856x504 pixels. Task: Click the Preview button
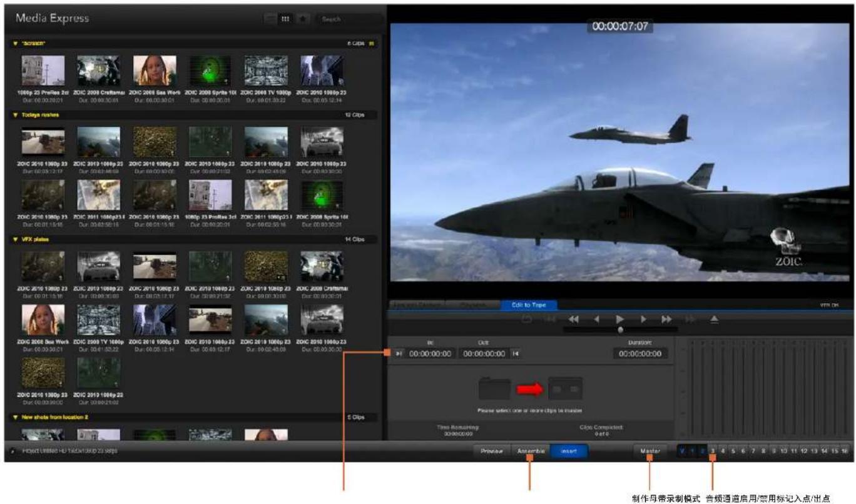[x=492, y=451]
